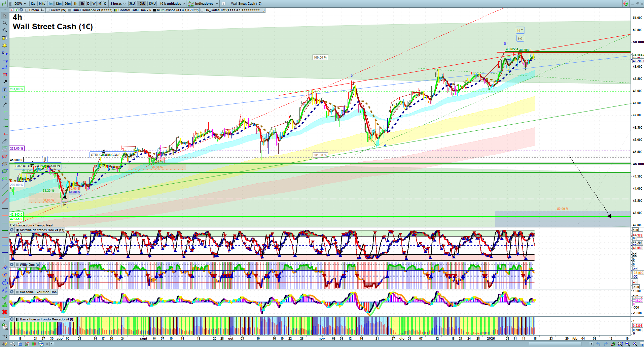Click the info icon beside Wall Street Cash
Viewport: 644px width, 347px height.
click(223, 4)
